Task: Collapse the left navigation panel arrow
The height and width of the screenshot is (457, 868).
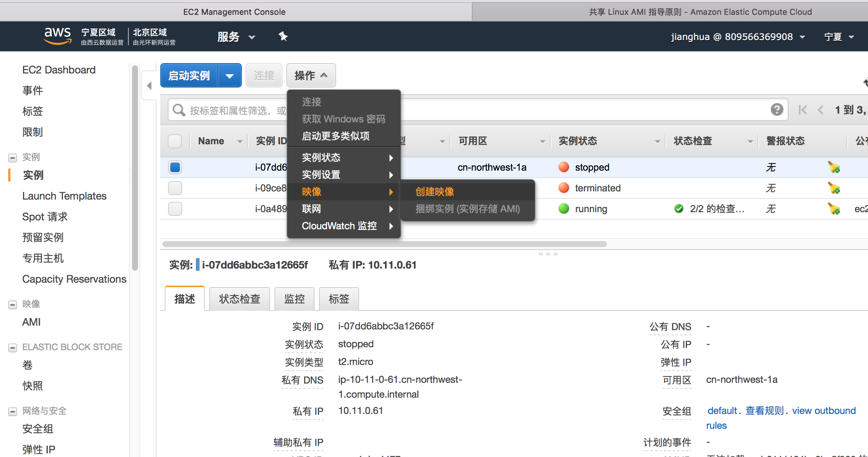Action: (149, 86)
